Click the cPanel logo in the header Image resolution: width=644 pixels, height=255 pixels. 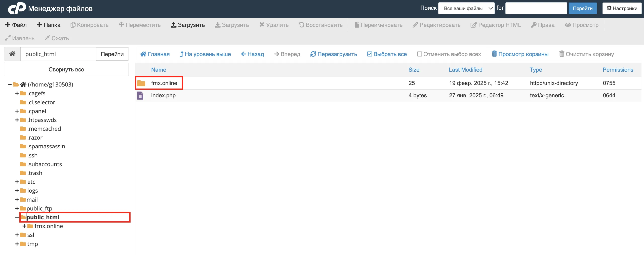17,8
